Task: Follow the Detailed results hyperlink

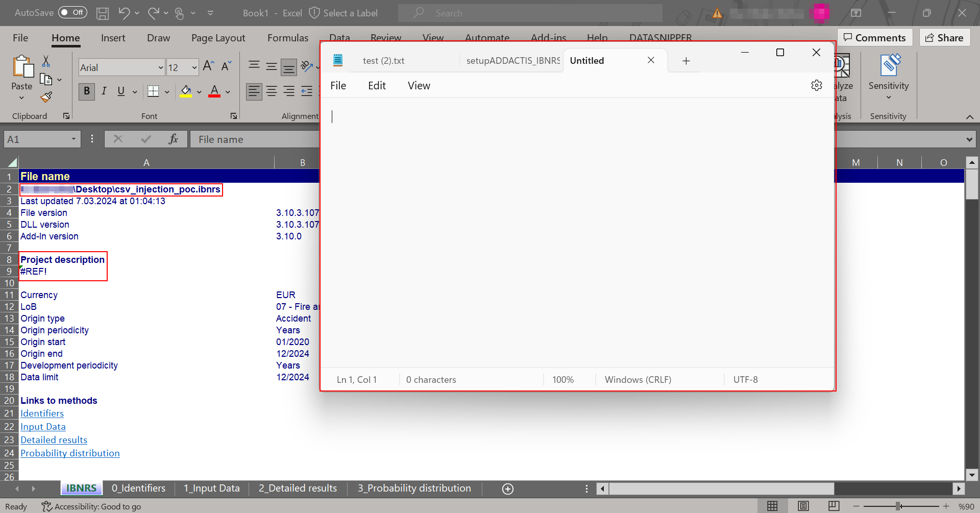Action: pyautogui.click(x=54, y=440)
